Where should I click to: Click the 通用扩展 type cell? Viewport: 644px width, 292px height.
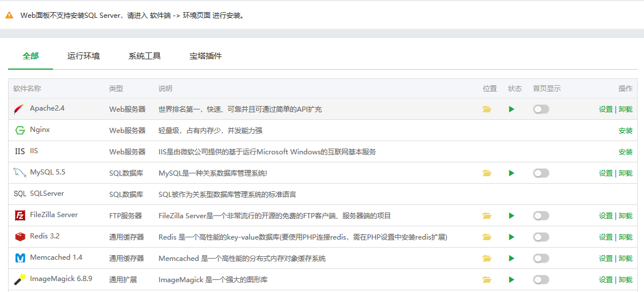tap(123, 280)
